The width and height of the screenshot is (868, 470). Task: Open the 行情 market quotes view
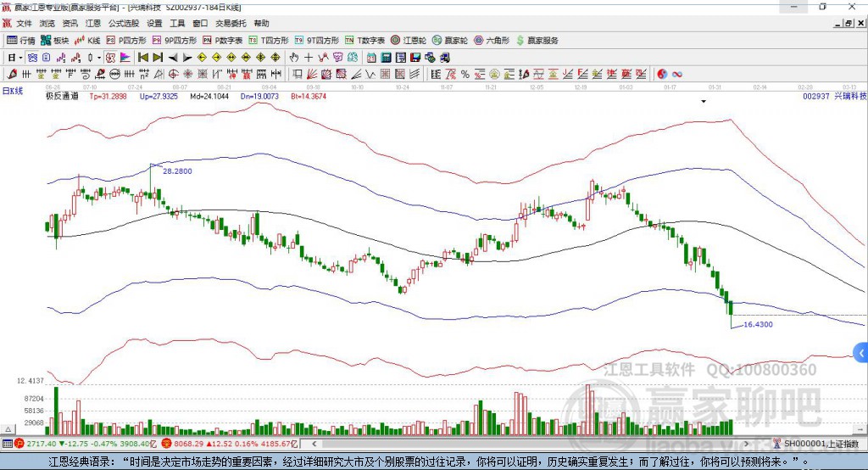tap(20, 41)
